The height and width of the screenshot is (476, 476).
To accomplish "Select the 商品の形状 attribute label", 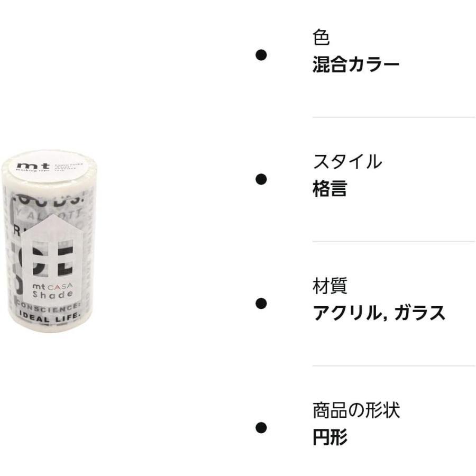I will pos(356,410).
